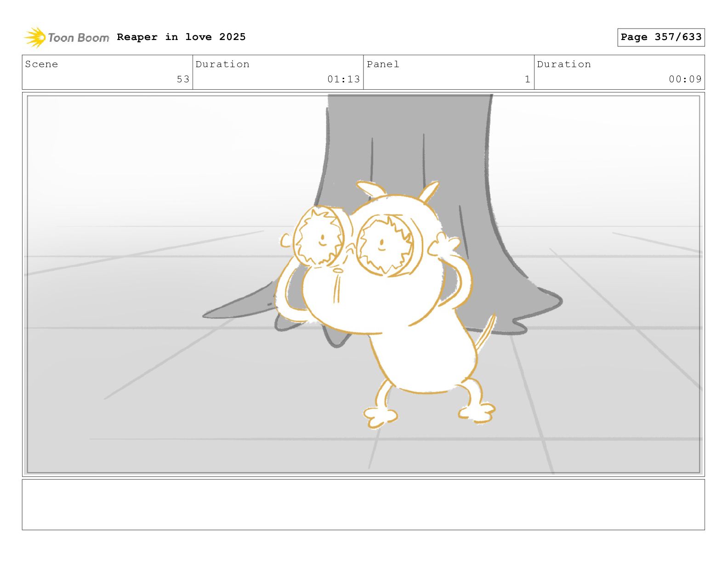Select panel number '1'

(528, 79)
